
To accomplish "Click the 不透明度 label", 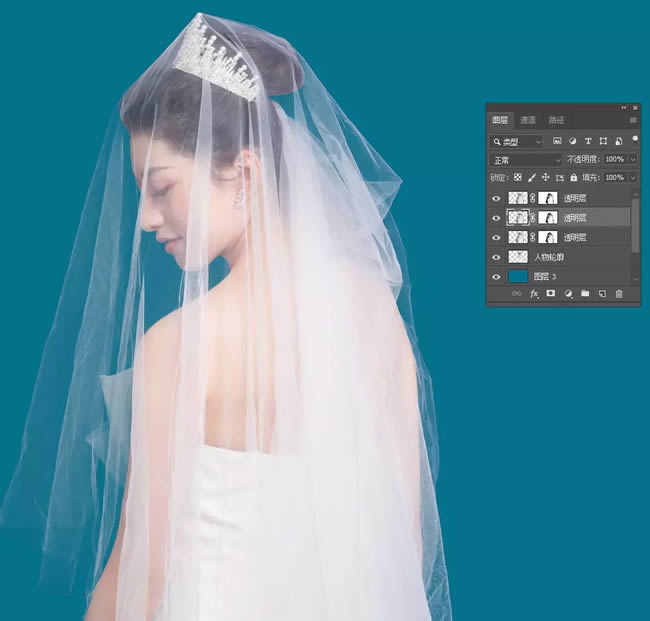I will tap(584, 159).
